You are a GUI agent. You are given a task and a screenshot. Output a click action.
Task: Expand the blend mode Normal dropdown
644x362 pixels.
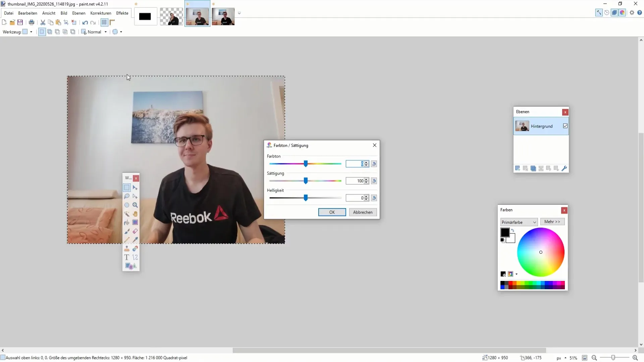pyautogui.click(x=105, y=32)
